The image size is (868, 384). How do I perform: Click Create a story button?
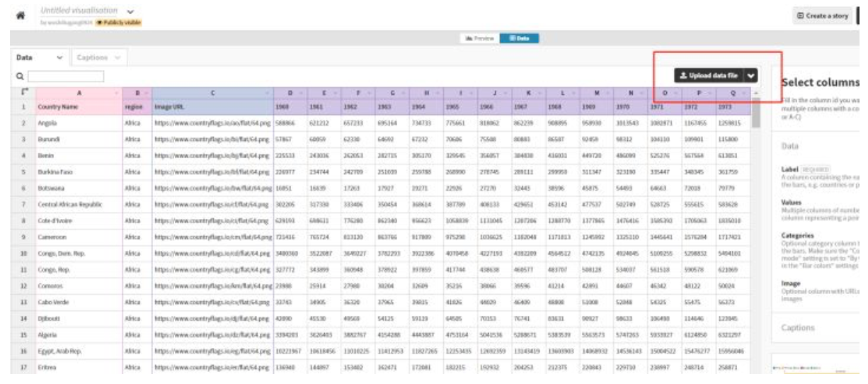pos(822,16)
